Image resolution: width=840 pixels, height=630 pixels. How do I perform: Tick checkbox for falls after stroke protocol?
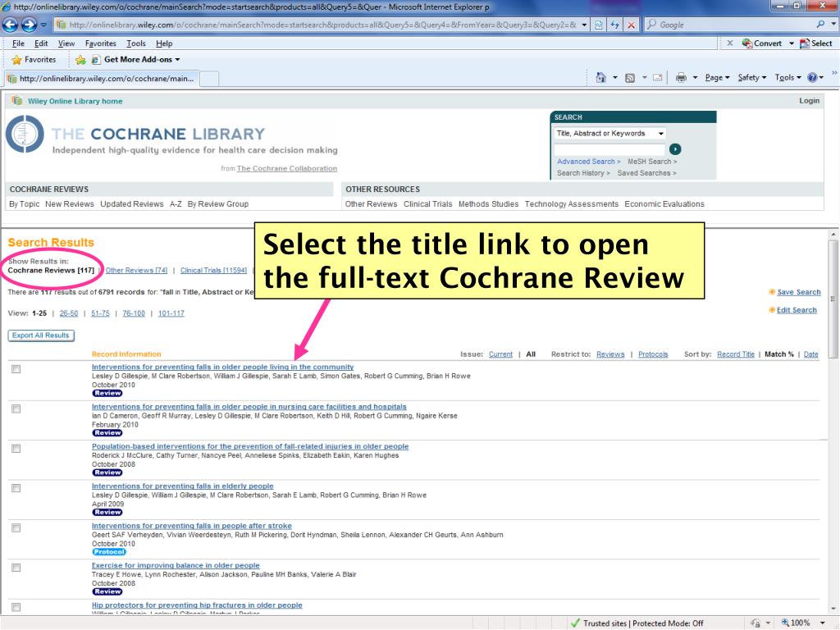(x=16, y=527)
